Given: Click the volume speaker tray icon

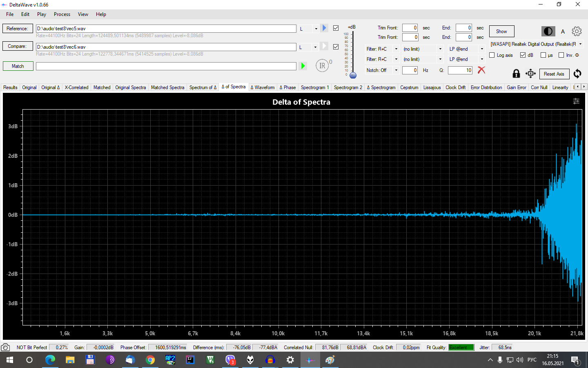Looking at the screenshot, I should tap(520, 360).
